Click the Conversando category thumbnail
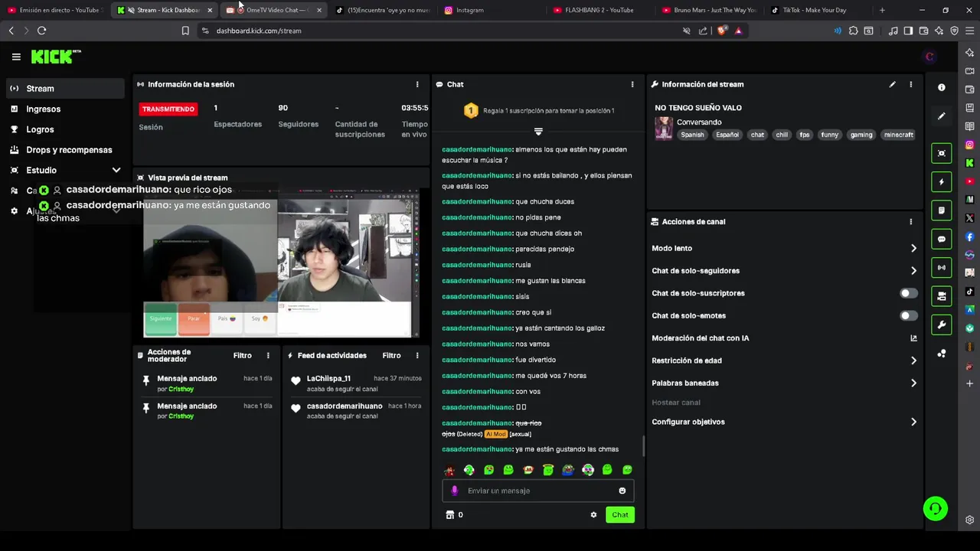980x551 pixels. tap(664, 128)
